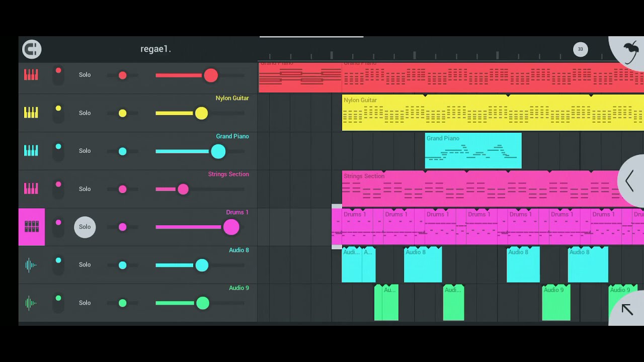
Task: Solo the Audio 9 track
Action: coord(85,303)
